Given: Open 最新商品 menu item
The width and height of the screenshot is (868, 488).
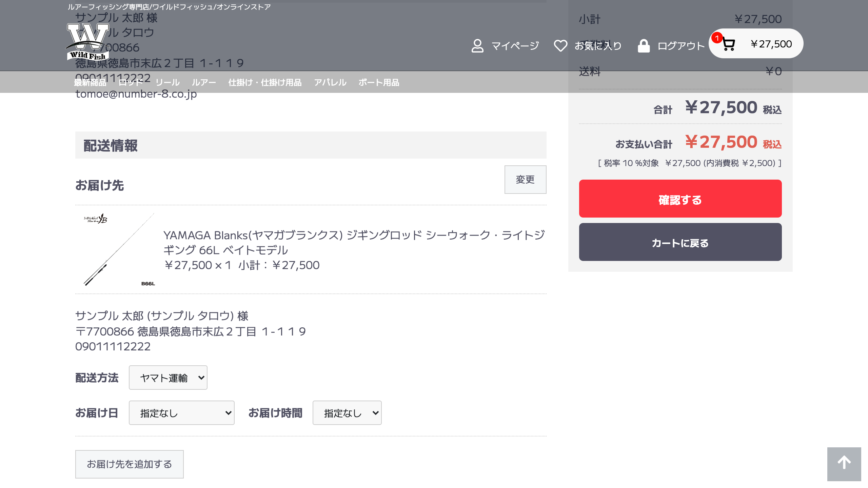Looking at the screenshot, I should point(90,82).
